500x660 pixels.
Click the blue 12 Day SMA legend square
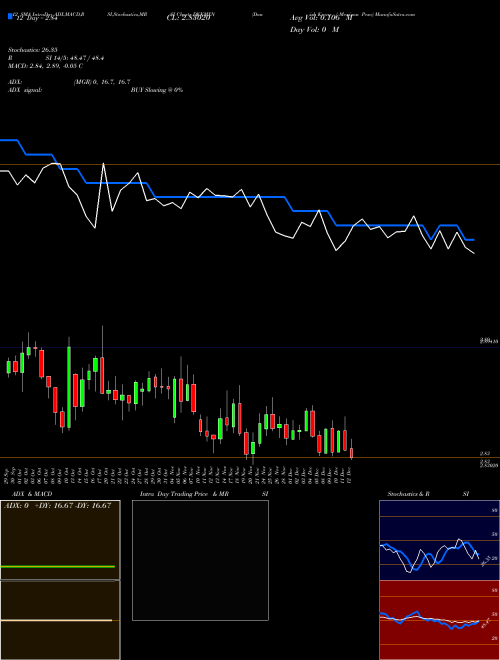point(10,17)
